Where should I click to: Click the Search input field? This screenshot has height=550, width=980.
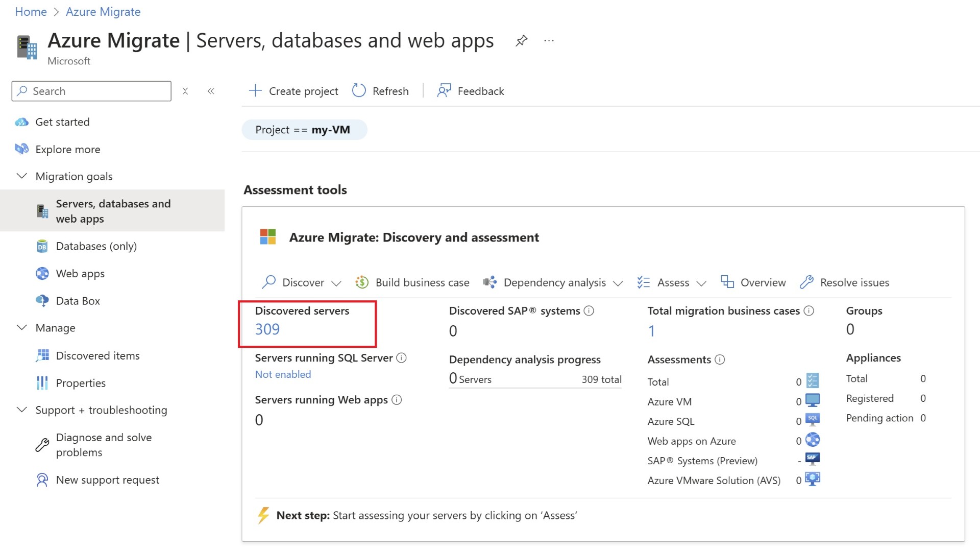coord(91,91)
